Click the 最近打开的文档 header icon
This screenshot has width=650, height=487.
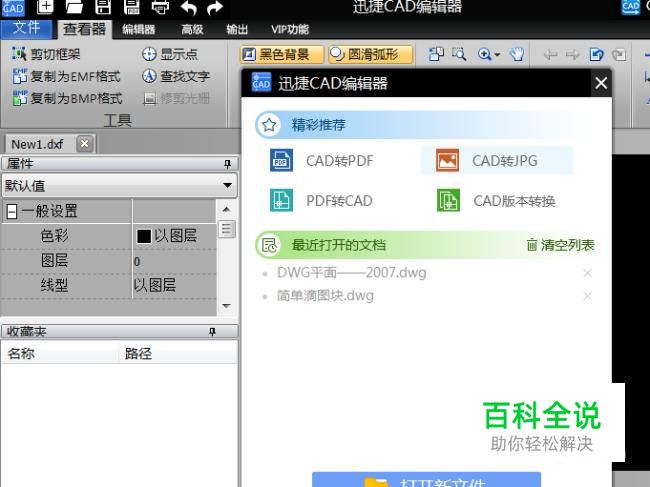(269, 245)
